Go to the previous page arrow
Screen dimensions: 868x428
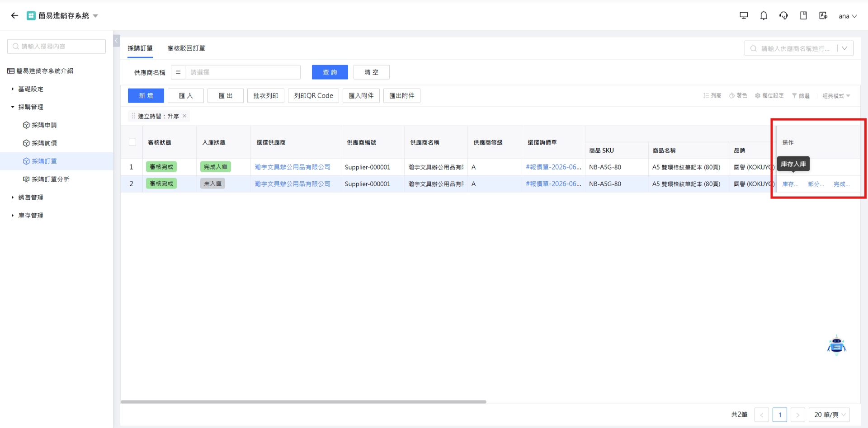tap(762, 415)
